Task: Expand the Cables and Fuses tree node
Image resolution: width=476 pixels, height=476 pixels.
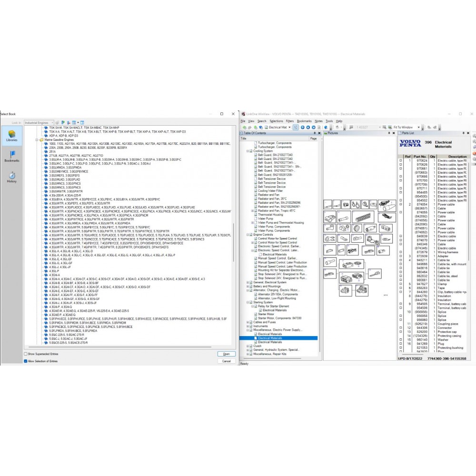Action: click(248, 322)
